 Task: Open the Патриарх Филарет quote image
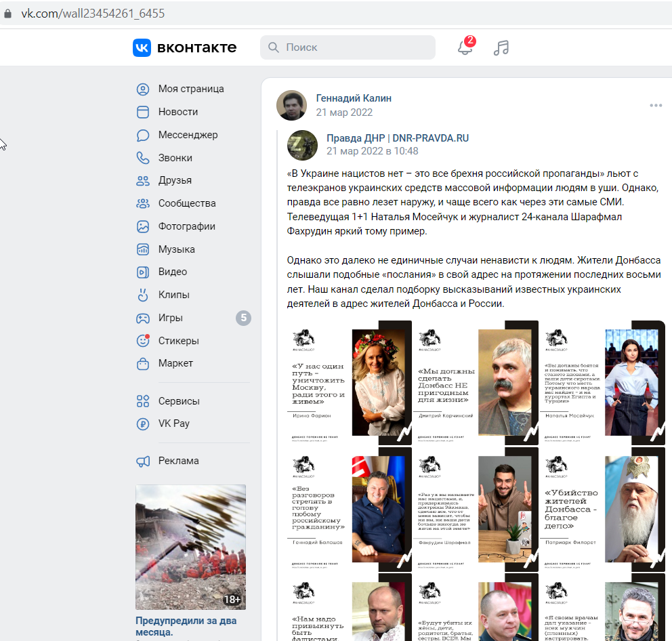[602, 509]
